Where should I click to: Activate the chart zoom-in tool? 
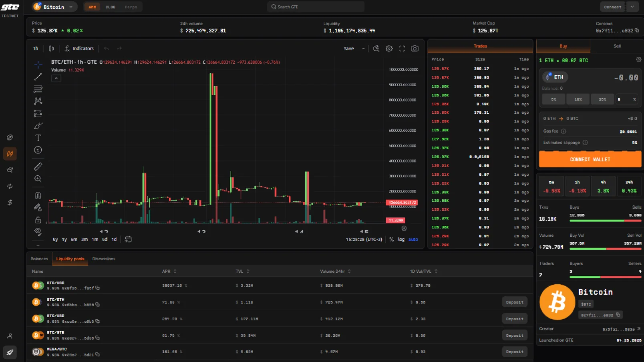[38, 179]
